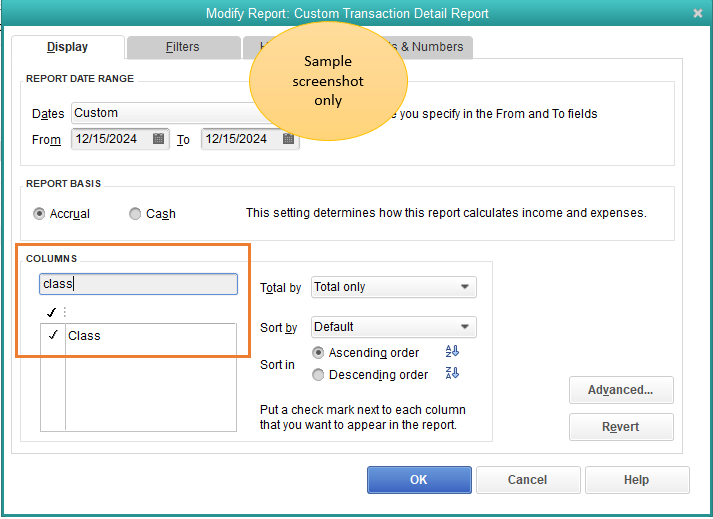Select the Cash report basis
The width and height of the screenshot is (713, 519).
coord(135,213)
